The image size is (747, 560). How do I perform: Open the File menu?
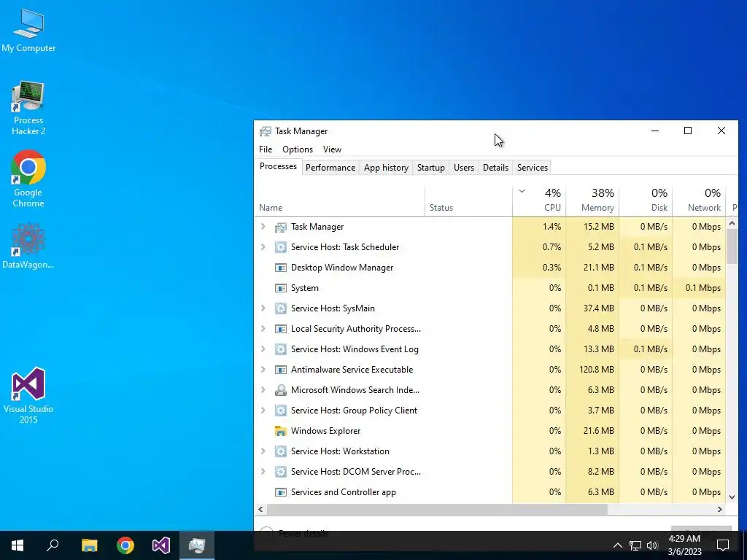pyautogui.click(x=266, y=149)
